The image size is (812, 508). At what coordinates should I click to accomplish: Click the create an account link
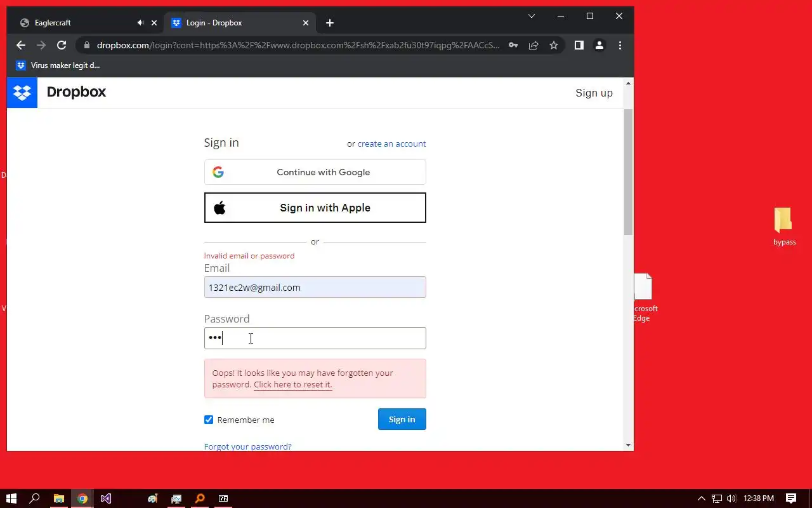(x=391, y=144)
